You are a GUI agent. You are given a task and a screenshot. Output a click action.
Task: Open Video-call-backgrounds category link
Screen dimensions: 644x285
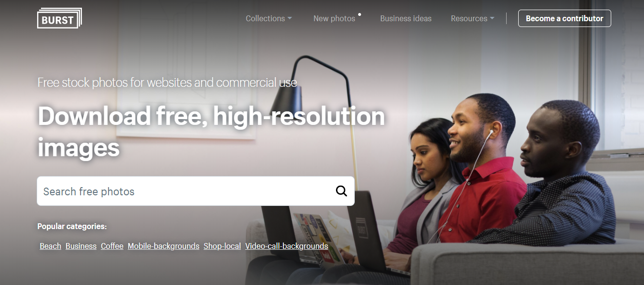[286, 246]
